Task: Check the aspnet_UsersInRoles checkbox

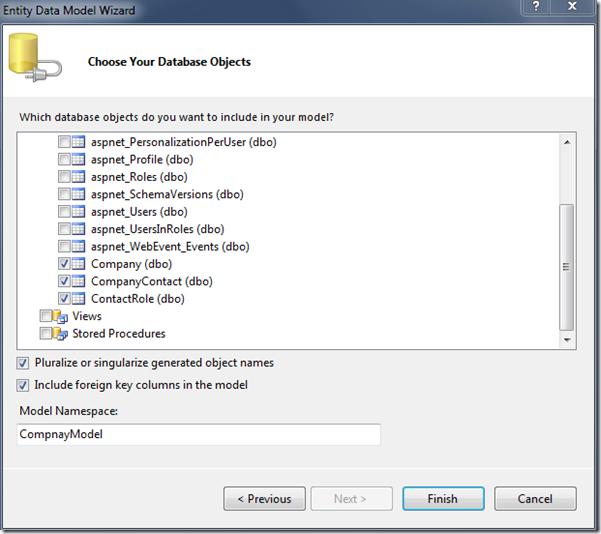Action: click(x=64, y=229)
